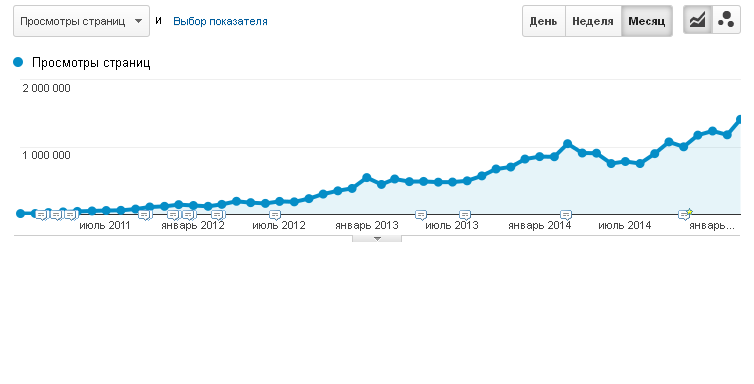Click the июль 2012 axis label
The width and height of the screenshot is (754, 384).
(279, 225)
